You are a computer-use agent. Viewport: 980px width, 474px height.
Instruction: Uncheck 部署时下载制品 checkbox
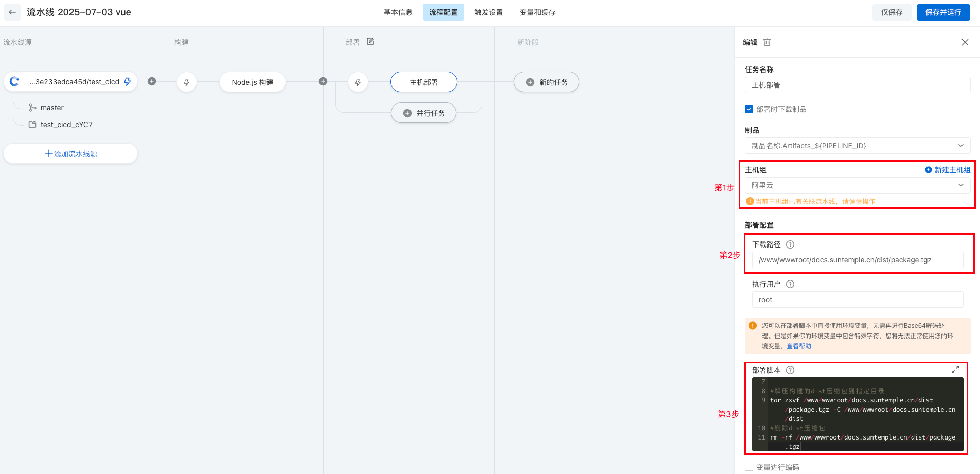pyautogui.click(x=749, y=109)
